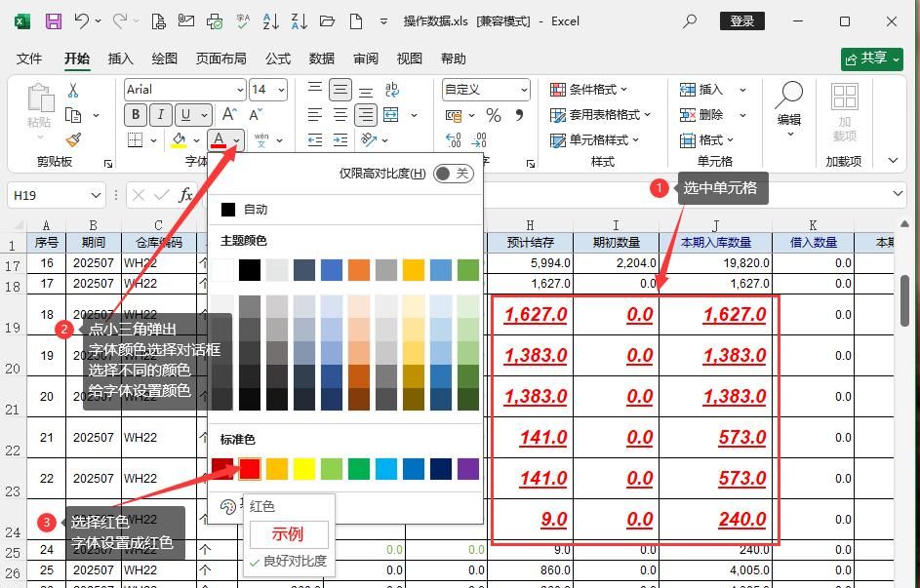Click the fill color bucket icon

(180, 140)
